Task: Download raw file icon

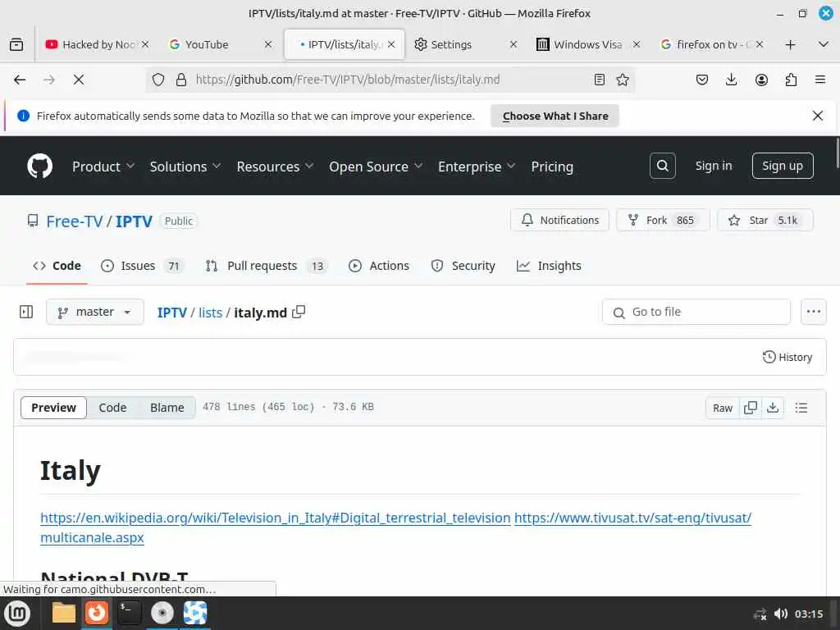Action: point(773,408)
